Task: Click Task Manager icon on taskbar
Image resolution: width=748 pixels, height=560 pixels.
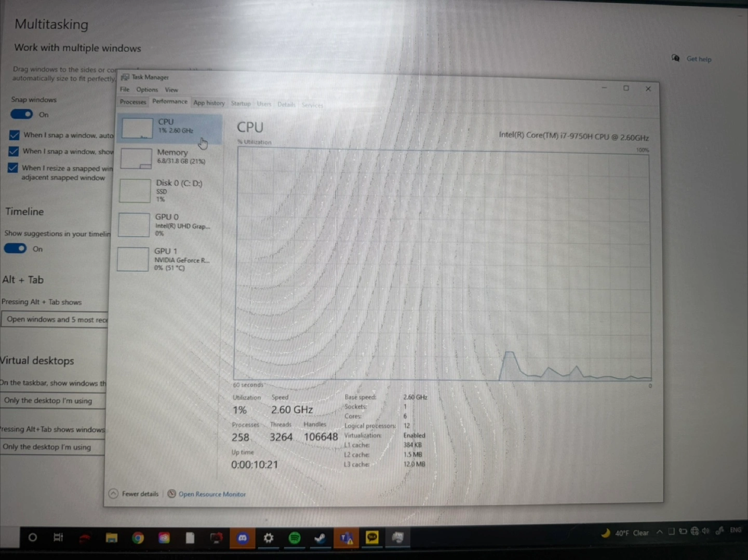Action: [x=398, y=538]
